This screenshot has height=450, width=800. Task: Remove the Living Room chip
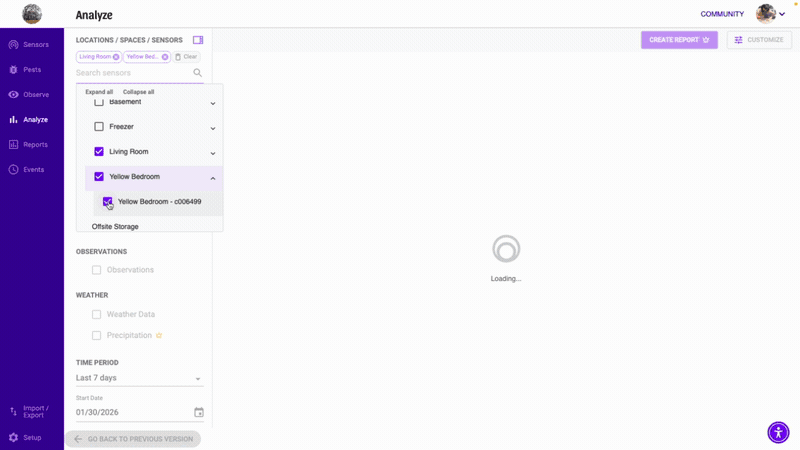[116, 57]
